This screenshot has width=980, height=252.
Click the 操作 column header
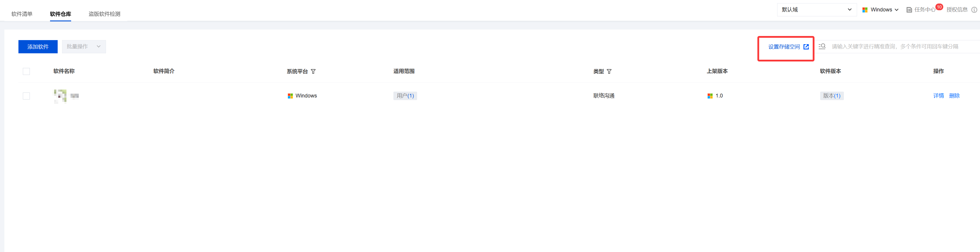click(938, 71)
